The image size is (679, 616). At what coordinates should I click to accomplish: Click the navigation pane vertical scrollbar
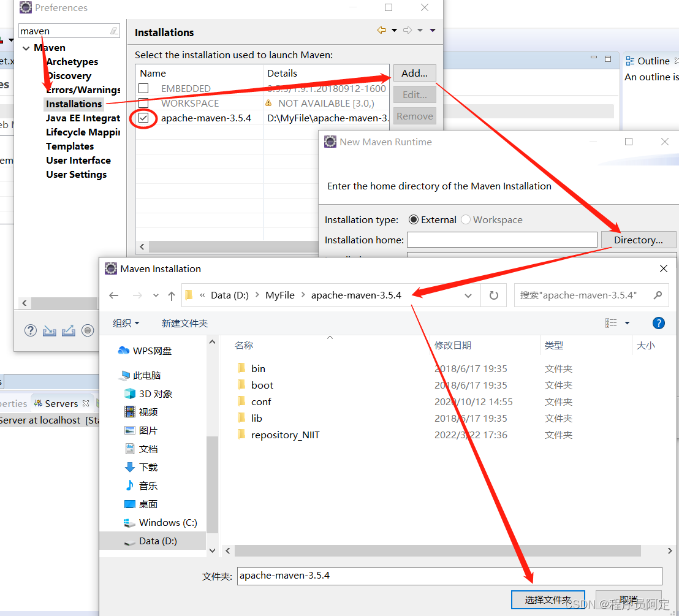pyautogui.click(x=212, y=484)
